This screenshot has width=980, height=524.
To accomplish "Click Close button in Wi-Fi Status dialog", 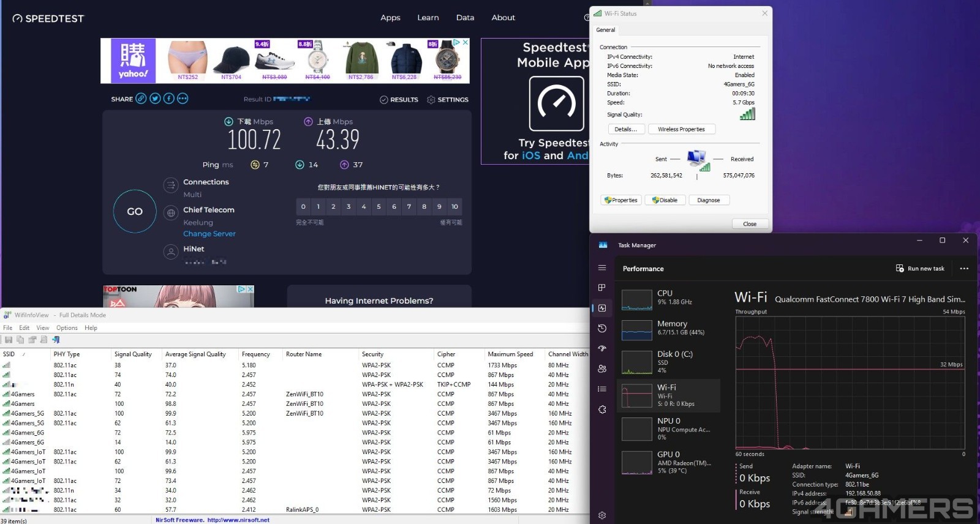I will point(750,224).
